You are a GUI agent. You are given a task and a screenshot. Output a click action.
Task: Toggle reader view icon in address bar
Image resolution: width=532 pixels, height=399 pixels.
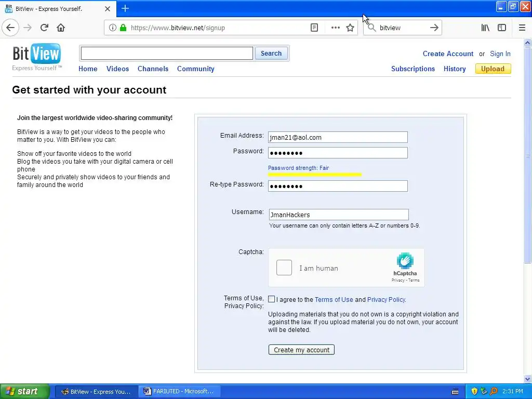click(314, 28)
